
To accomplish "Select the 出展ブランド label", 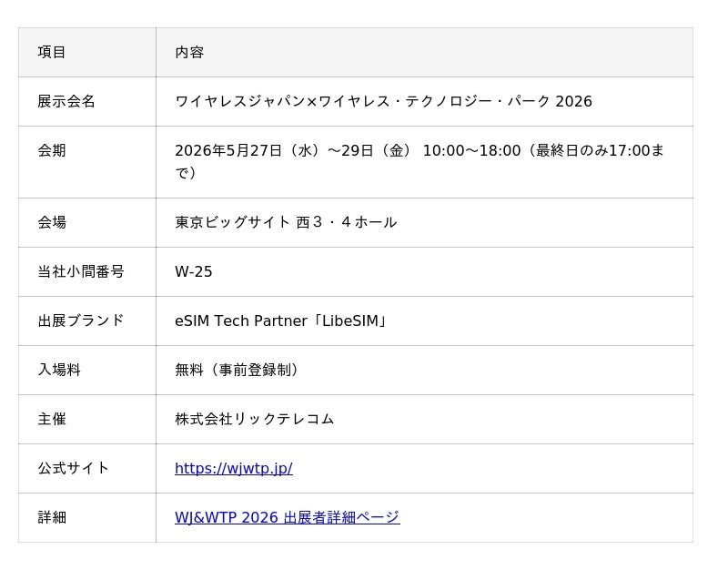I will (x=81, y=321).
